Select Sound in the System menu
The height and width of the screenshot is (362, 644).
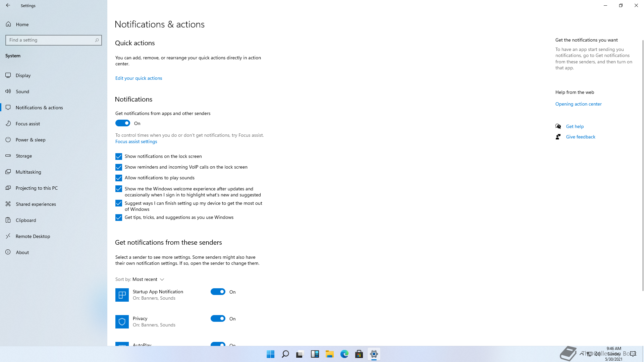pos(54,92)
